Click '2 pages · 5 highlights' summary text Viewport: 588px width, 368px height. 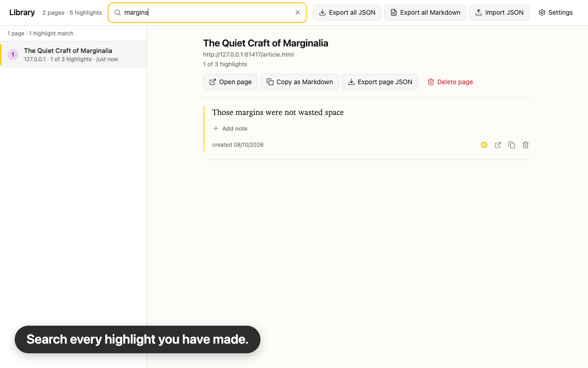click(72, 12)
